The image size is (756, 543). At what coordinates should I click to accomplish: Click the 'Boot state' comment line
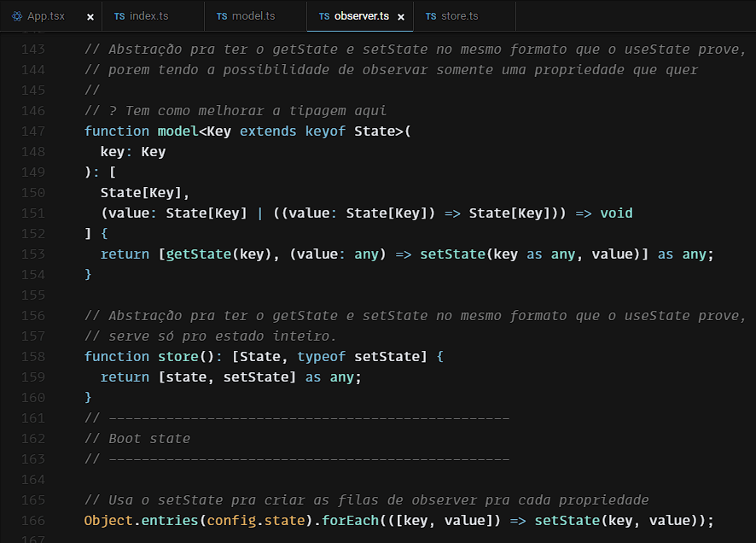pos(149,438)
